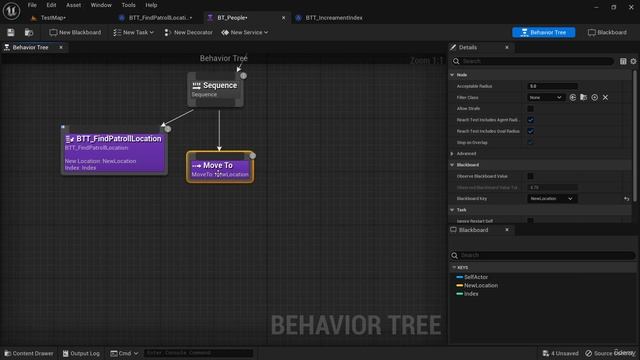
Task: Open the Output Log
Action: click(x=81, y=353)
